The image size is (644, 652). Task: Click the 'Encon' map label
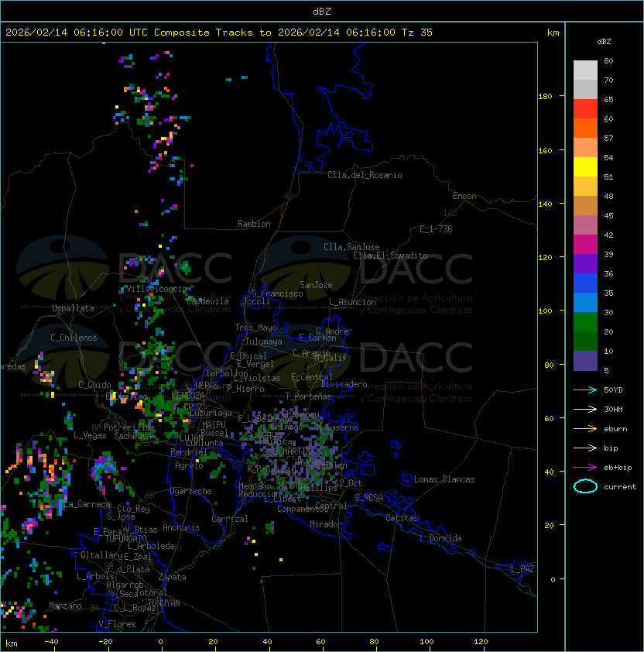point(464,196)
